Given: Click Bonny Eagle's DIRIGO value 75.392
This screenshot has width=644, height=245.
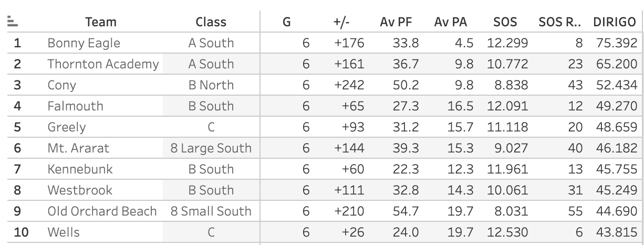Looking at the screenshot, I should tap(616, 43).
